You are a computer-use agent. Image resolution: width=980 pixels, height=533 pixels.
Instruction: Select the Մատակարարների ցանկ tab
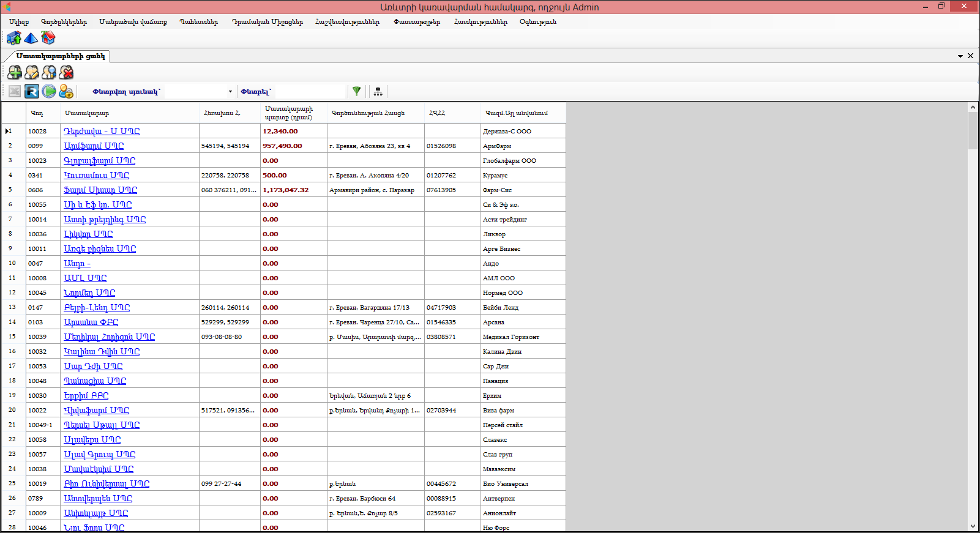(x=61, y=56)
